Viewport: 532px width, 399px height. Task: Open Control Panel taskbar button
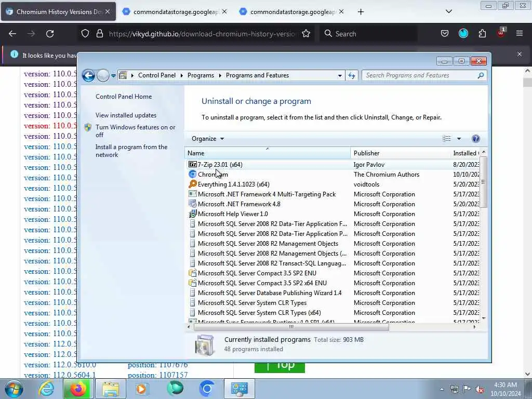[x=239, y=389]
